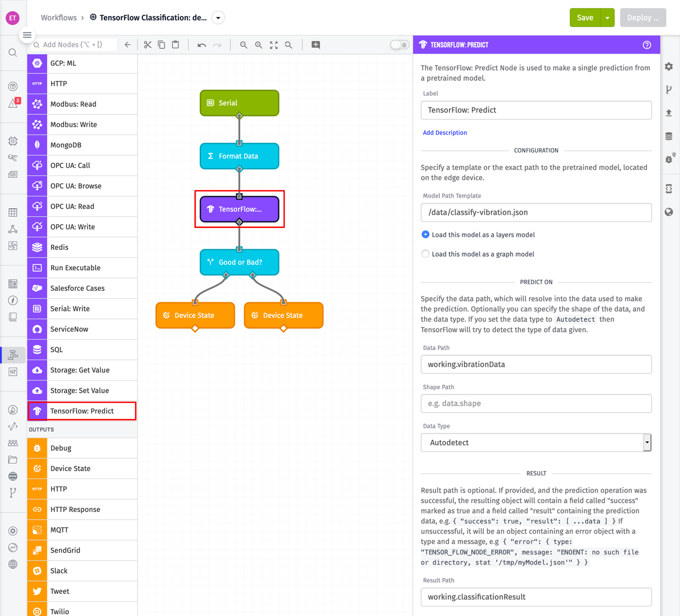Paste nodes with the clipboard icon
The height and width of the screenshot is (616, 680).
(175, 45)
